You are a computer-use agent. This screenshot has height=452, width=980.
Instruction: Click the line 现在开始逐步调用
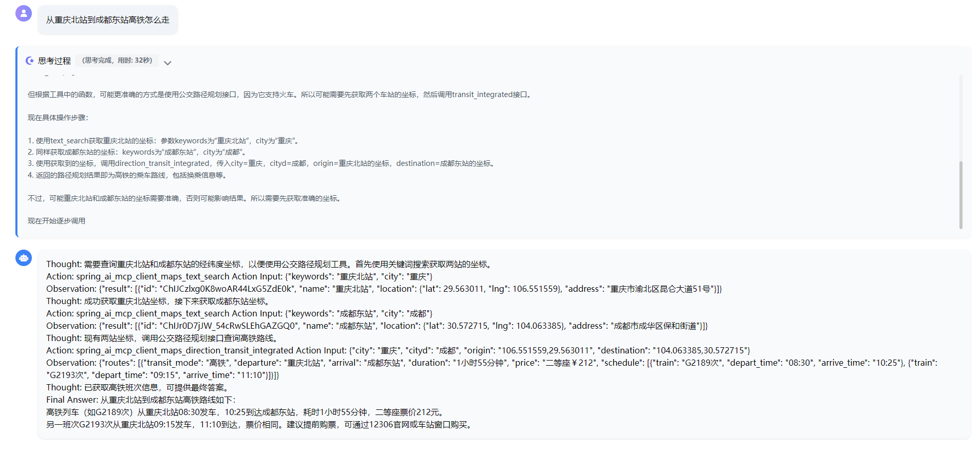click(x=56, y=221)
